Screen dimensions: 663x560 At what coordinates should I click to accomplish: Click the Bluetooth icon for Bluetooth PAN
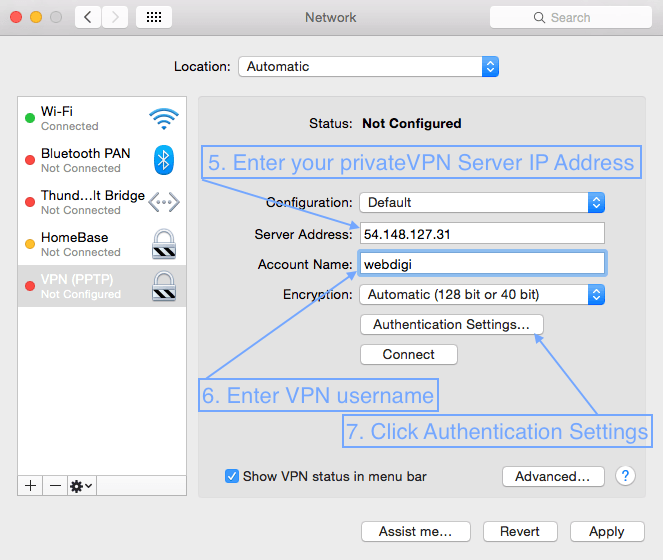pos(164,160)
